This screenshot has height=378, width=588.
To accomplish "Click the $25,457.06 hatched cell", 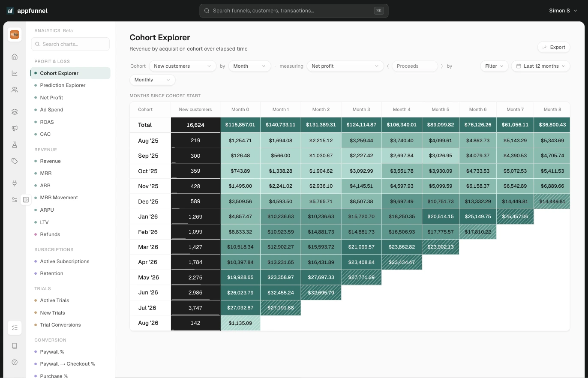I will 515,216.
